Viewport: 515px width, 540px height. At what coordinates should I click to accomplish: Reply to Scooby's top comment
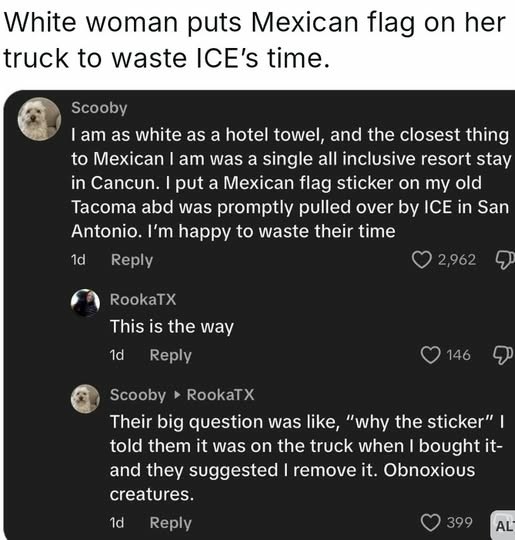pos(132,260)
